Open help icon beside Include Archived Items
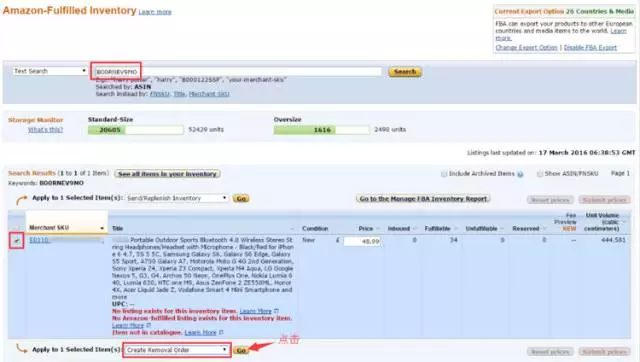 point(520,174)
